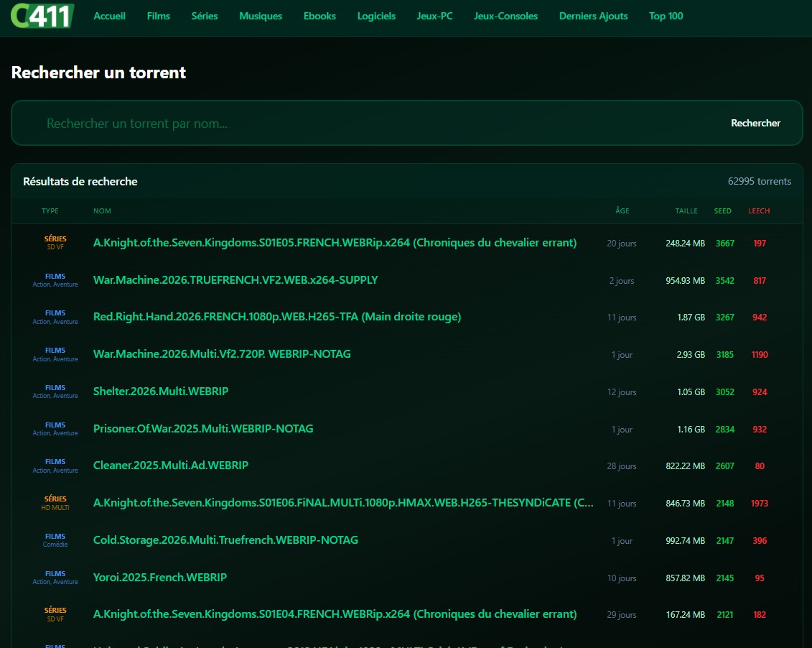Open the Accueil menu item
This screenshot has height=648, width=812.
click(x=109, y=16)
